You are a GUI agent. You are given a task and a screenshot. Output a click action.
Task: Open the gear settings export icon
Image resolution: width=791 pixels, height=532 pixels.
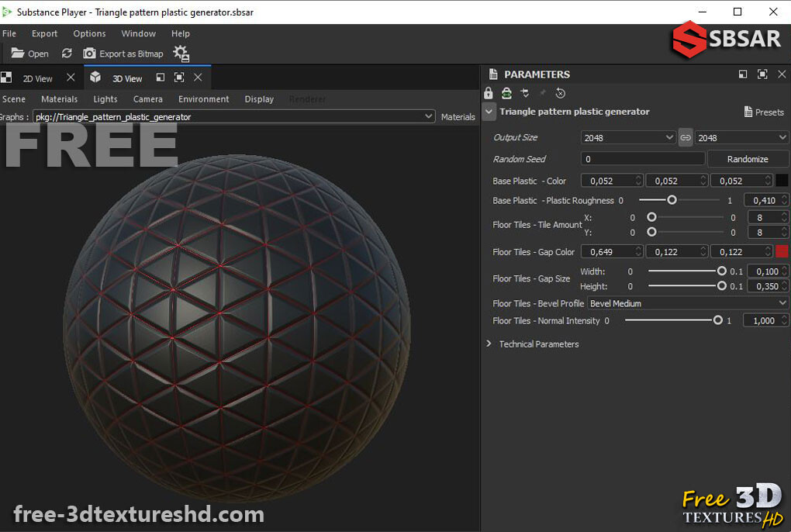[x=181, y=54]
